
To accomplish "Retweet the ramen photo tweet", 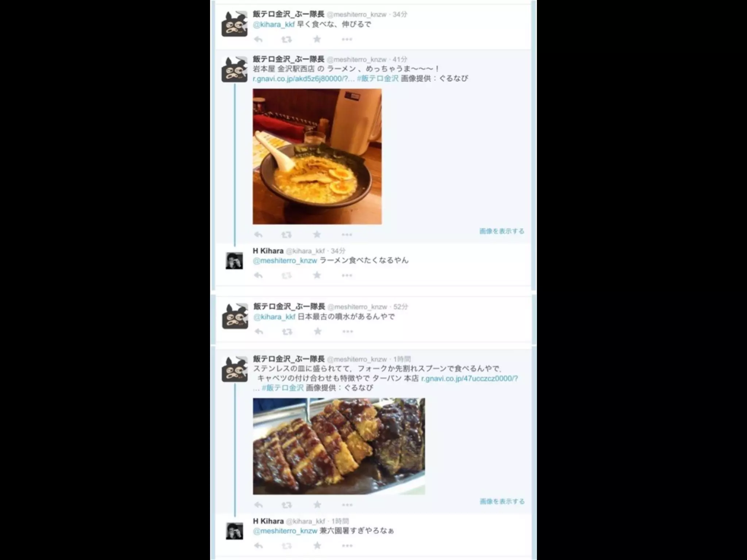I will [x=287, y=235].
